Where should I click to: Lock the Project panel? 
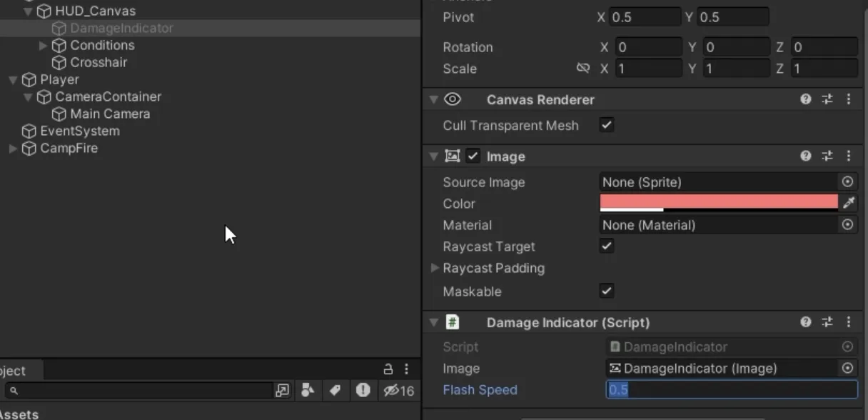tap(388, 369)
